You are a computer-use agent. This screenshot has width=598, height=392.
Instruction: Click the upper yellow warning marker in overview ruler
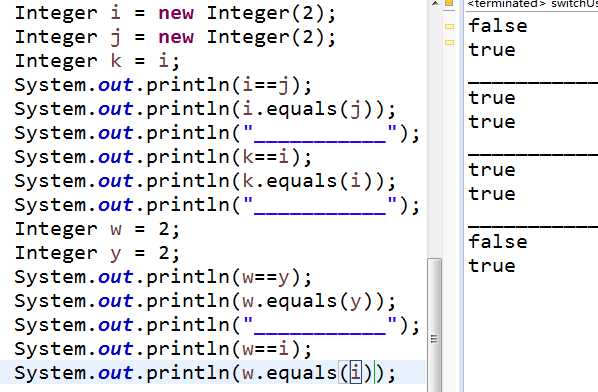click(x=450, y=27)
